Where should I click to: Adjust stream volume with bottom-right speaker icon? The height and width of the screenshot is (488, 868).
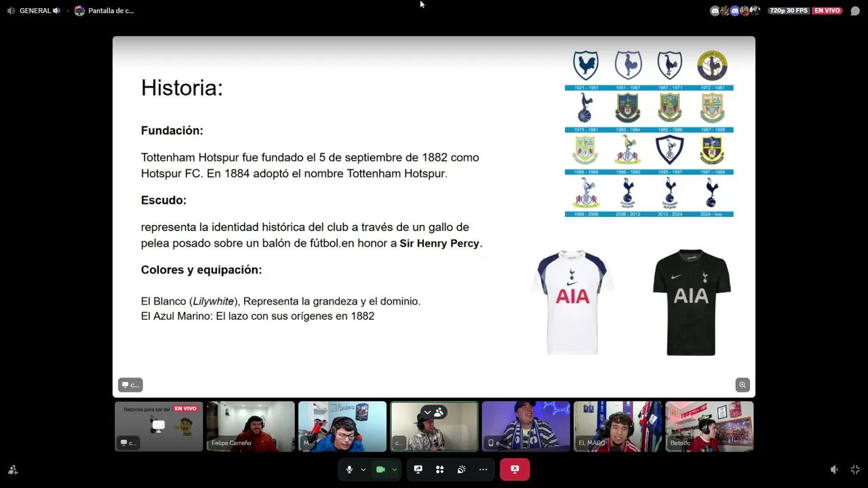coord(834,470)
